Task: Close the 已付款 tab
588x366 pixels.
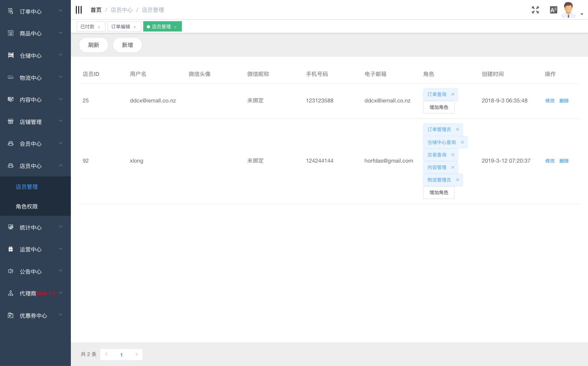Action: pyautogui.click(x=99, y=27)
